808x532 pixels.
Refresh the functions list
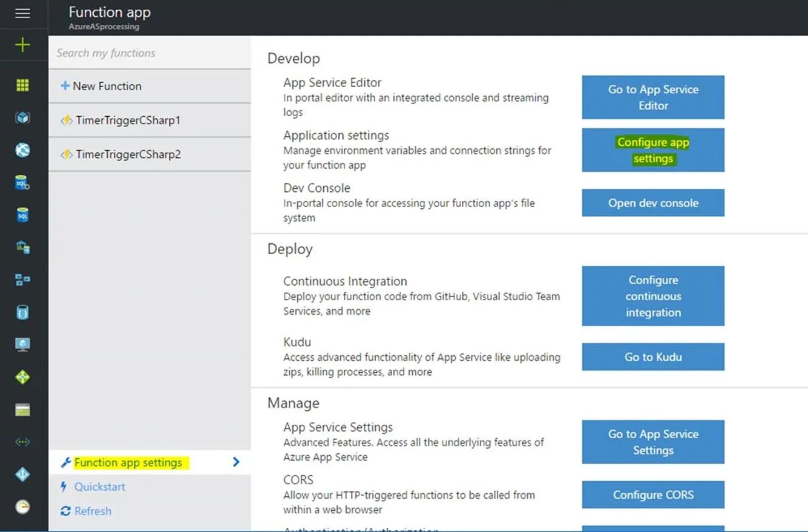point(93,511)
